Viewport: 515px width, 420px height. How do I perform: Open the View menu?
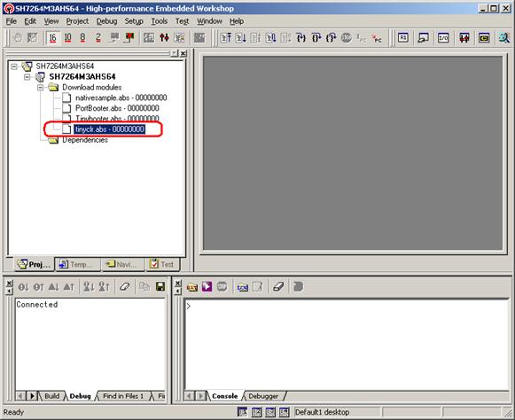51,21
